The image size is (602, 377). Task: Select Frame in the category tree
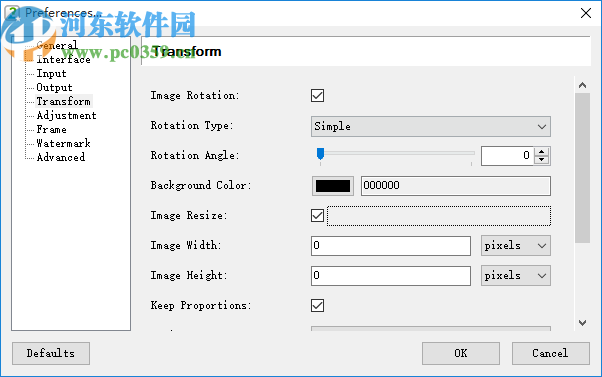pos(51,129)
